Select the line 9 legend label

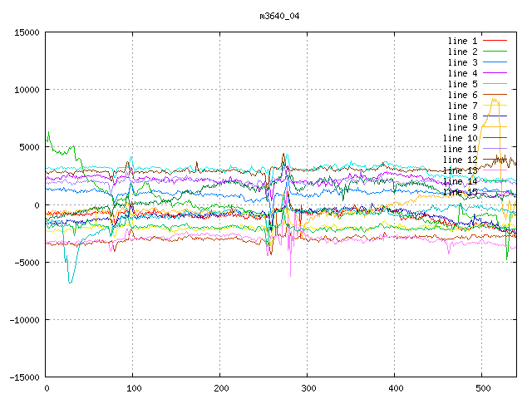click(x=462, y=127)
